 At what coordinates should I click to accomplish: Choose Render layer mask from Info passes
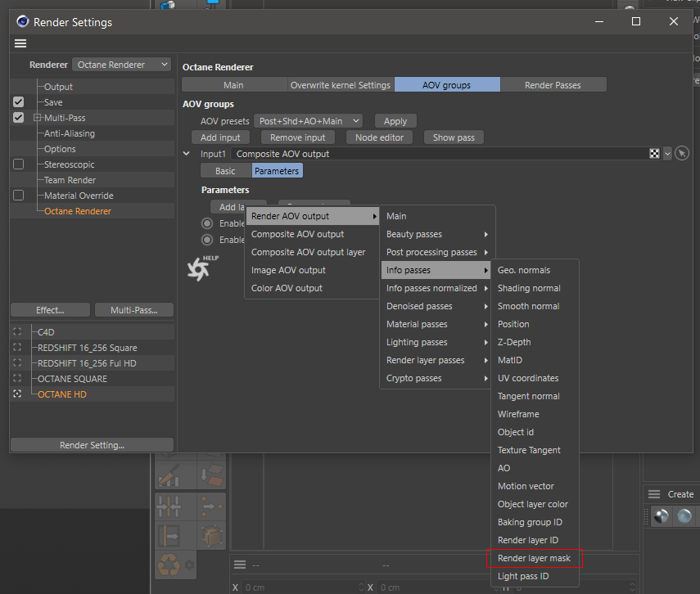click(535, 558)
